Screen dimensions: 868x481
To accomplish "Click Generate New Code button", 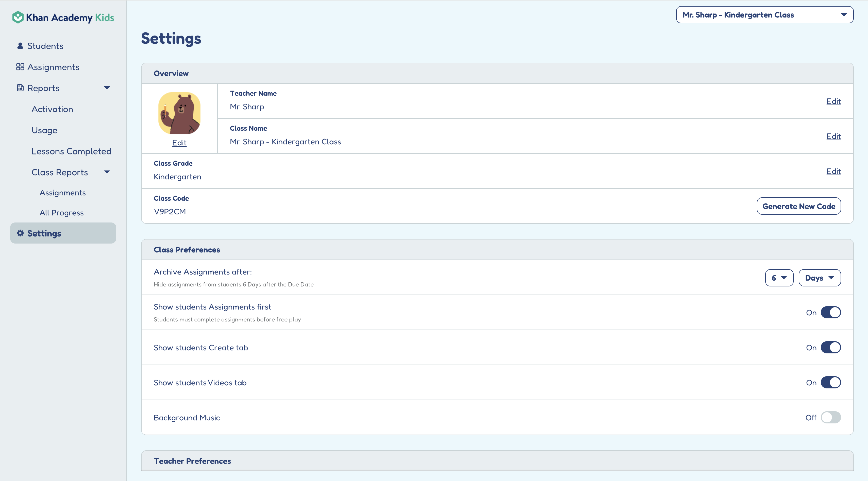I will tap(799, 206).
